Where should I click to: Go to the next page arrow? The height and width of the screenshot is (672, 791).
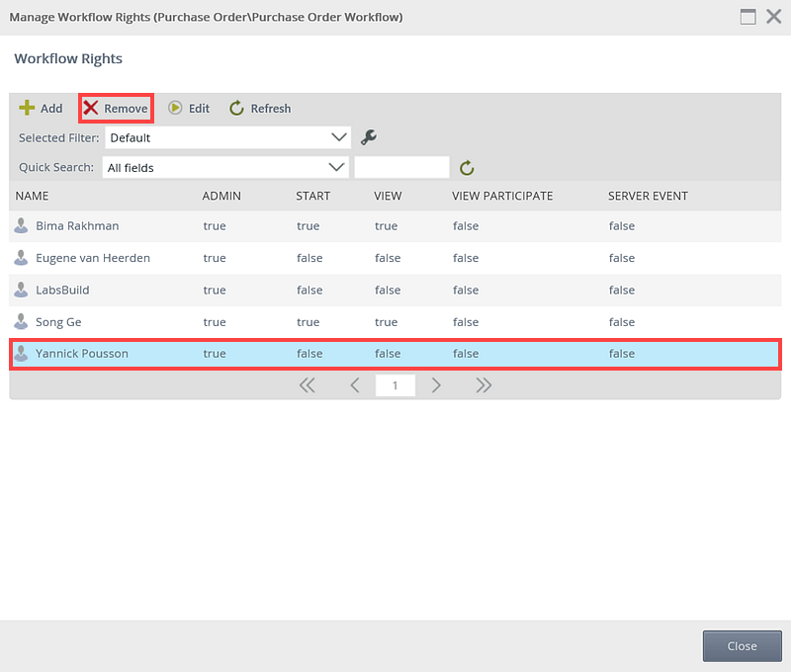[436, 385]
